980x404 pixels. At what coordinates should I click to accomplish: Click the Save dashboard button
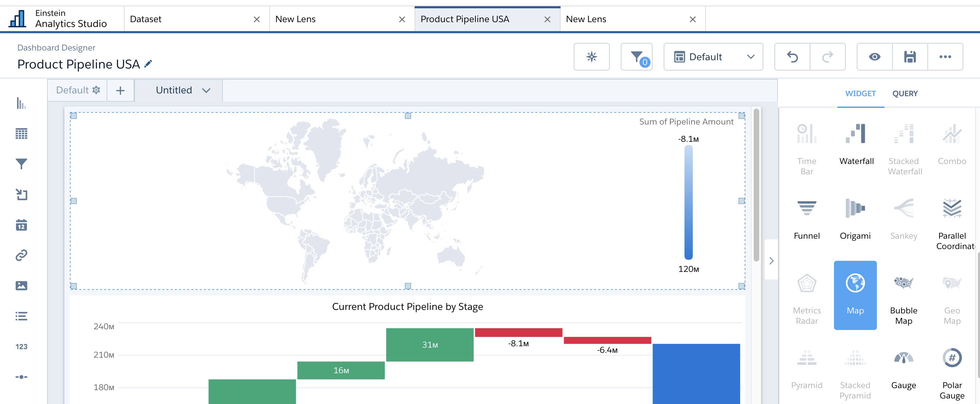click(910, 56)
